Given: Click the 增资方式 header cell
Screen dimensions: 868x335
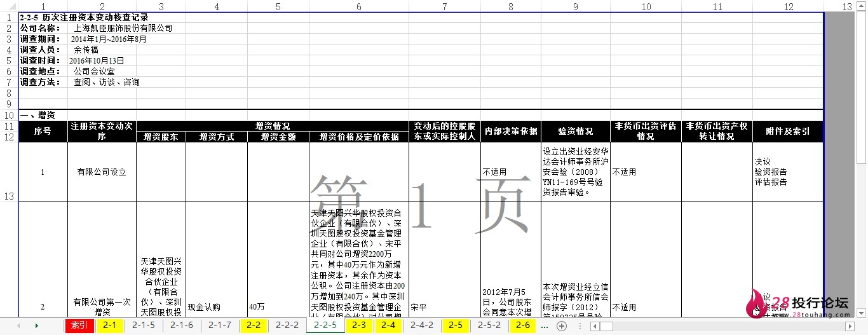Looking at the screenshot, I should (x=217, y=137).
